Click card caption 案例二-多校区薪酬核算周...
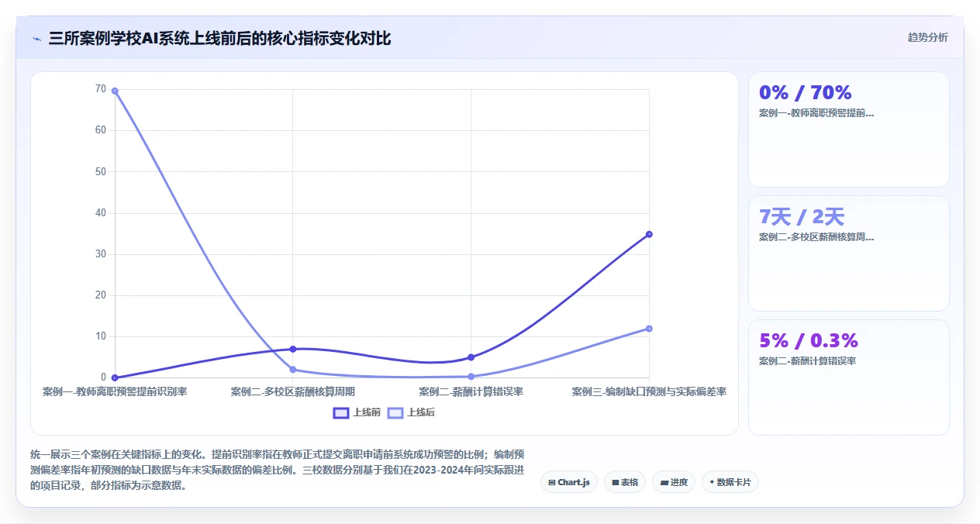The image size is (980, 524). pyautogui.click(x=816, y=236)
